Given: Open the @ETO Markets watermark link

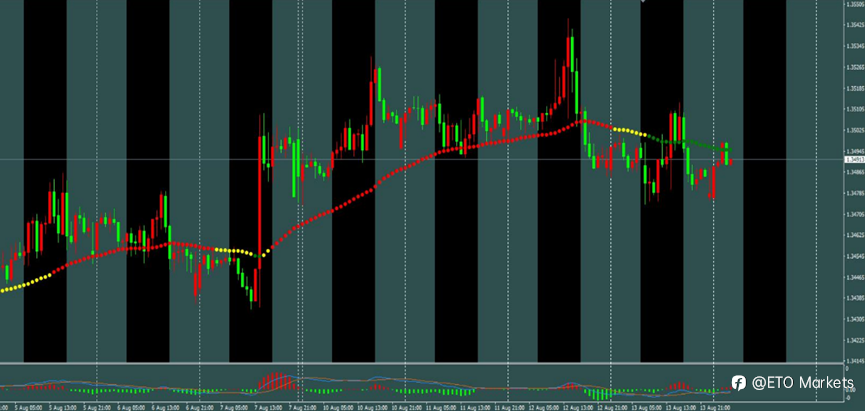Looking at the screenshot, I should pos(792,382).
